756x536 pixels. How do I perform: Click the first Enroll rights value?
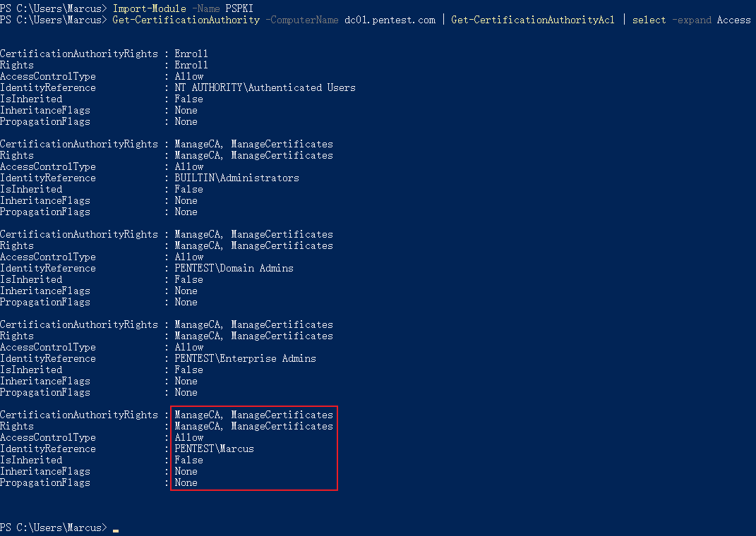point(191,54)
